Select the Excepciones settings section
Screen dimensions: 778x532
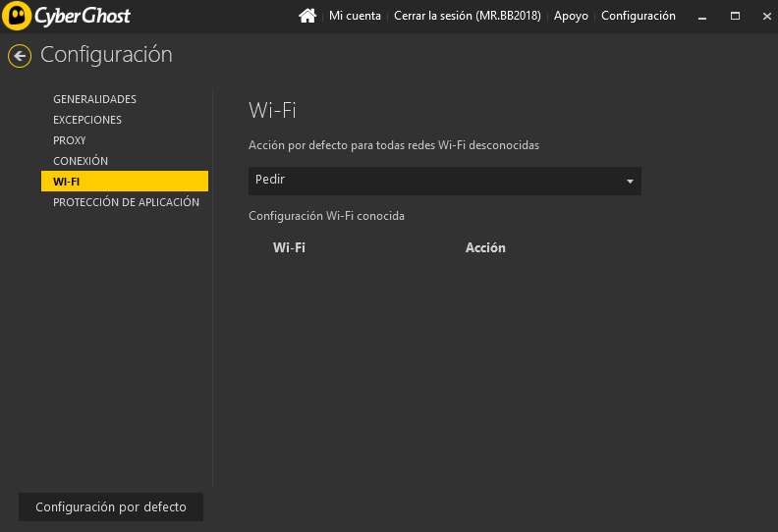pyautogui.click(x=87, y=120)
